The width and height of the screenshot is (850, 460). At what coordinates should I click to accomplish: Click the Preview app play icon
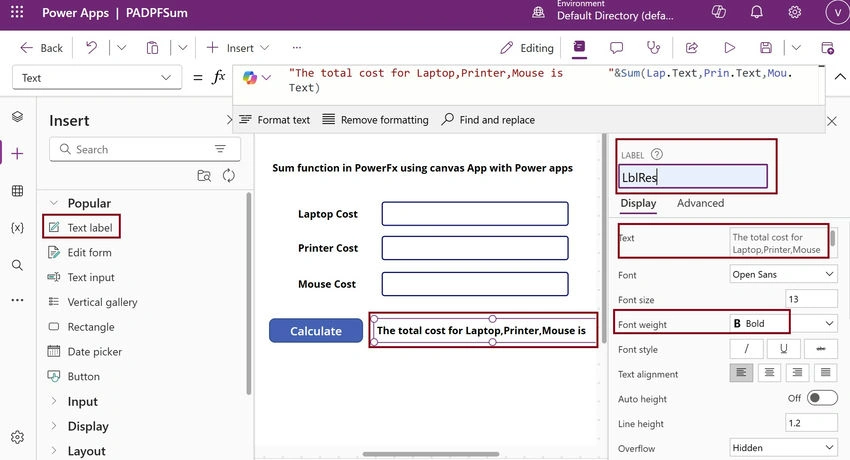tap(730, 48)
